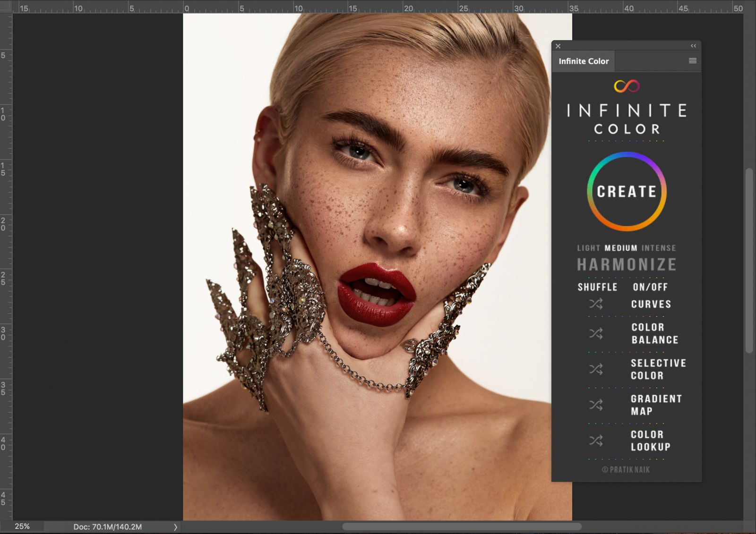Shuffle the Color Balance adjustment

point(596,333)
